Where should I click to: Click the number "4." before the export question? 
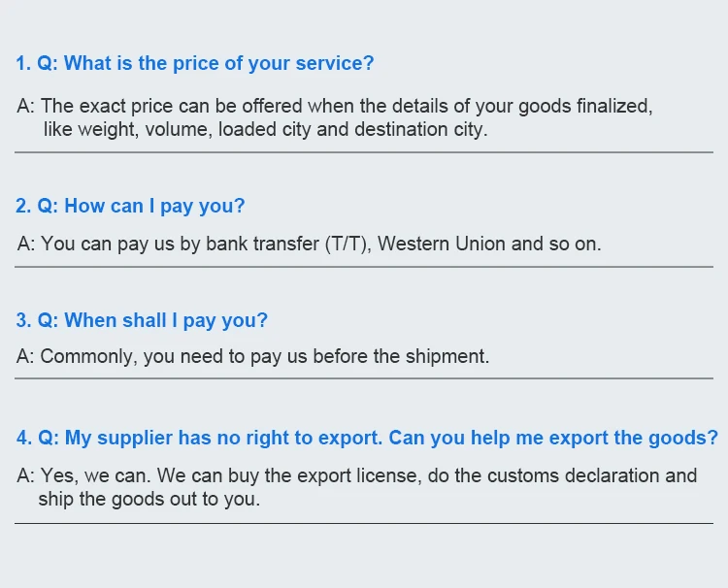coord(24,438)
